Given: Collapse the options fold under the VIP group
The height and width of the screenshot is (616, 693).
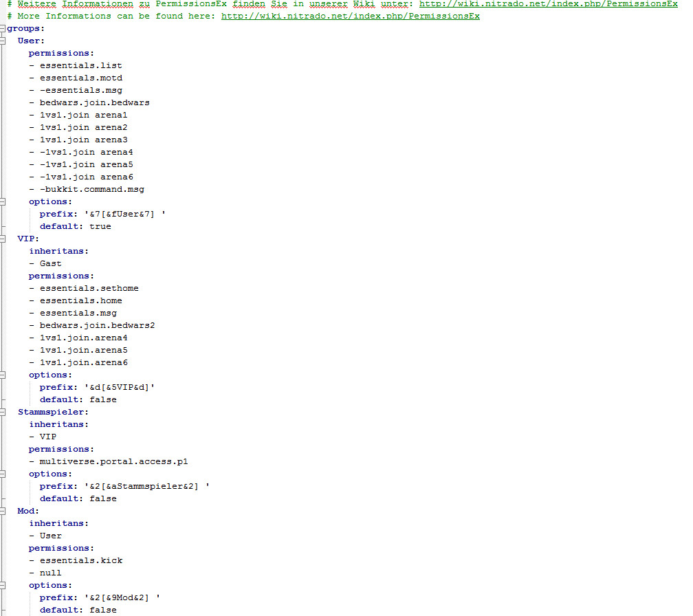Looking at the screenshot, I should (3, 375).
